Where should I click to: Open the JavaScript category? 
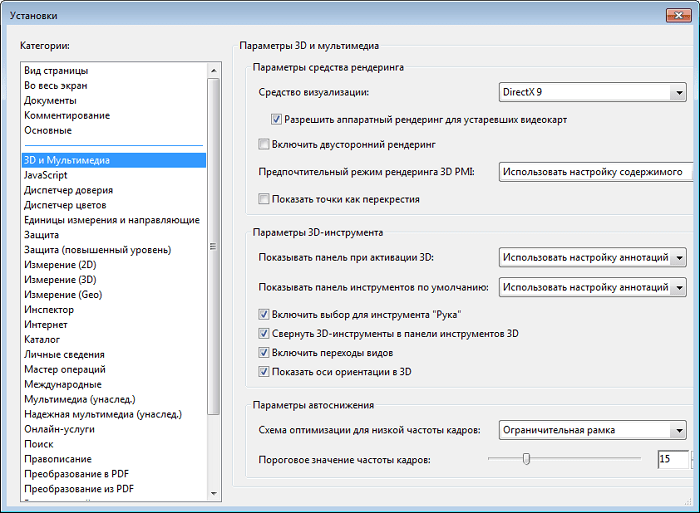[114, 175]
